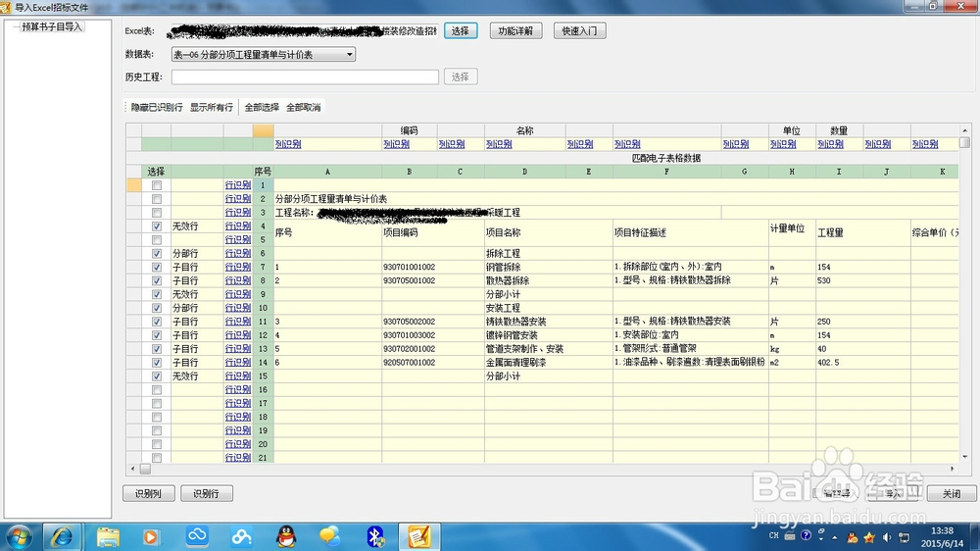Tick the checkbox for row 2
The width and height of the screenshot is (980, 551).
click(156, 199)
